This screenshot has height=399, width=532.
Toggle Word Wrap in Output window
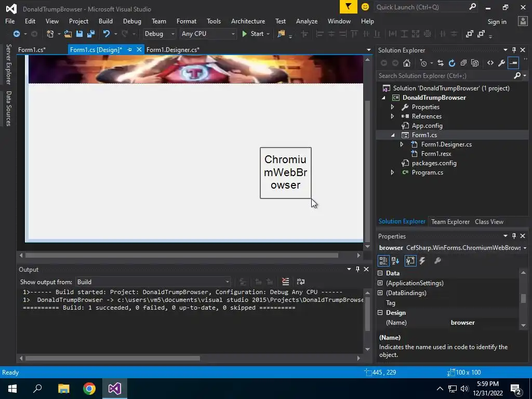click(x=301, y=282)
